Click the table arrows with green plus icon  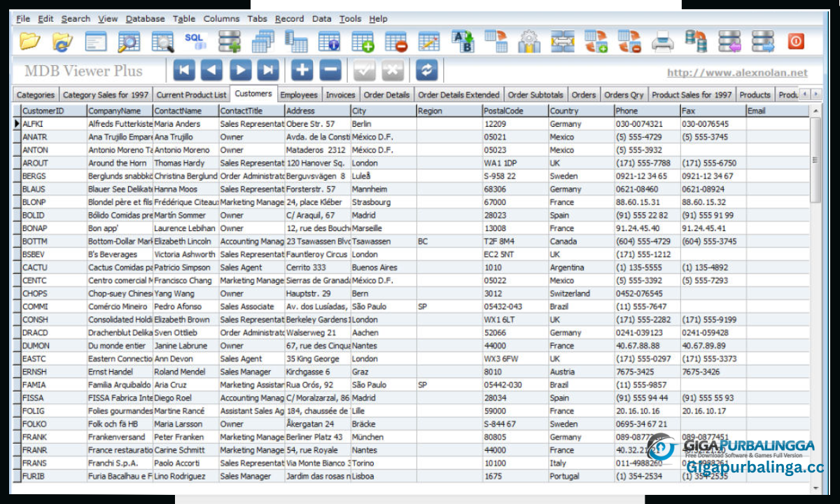click(x=596, y=42)
